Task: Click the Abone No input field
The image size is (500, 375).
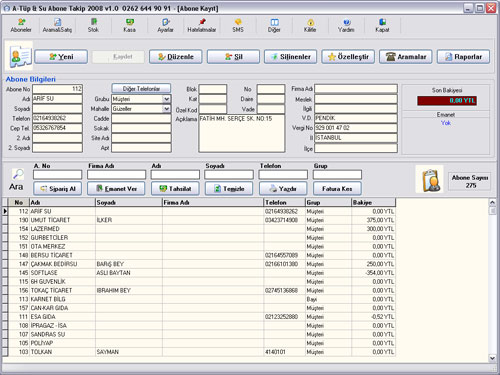Action: point(57,89)
